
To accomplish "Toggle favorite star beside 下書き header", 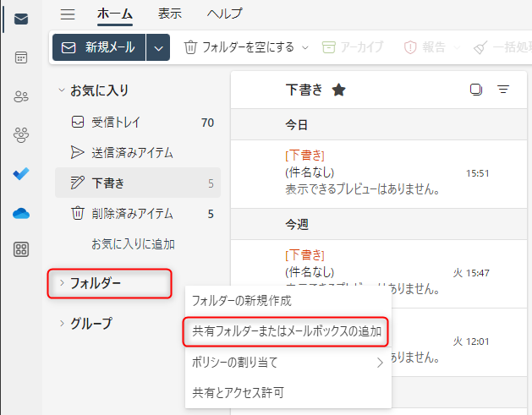I will click(338, 90).
